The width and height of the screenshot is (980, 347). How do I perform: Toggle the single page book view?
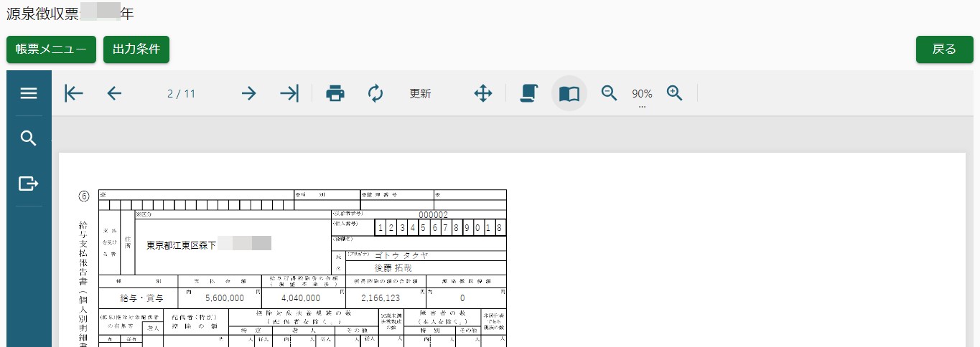click(569, 93)
